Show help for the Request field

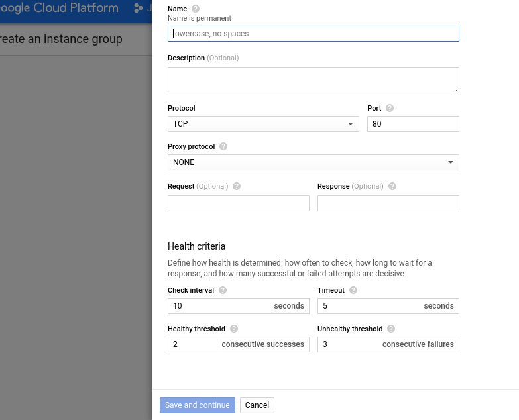pos(237,186)
